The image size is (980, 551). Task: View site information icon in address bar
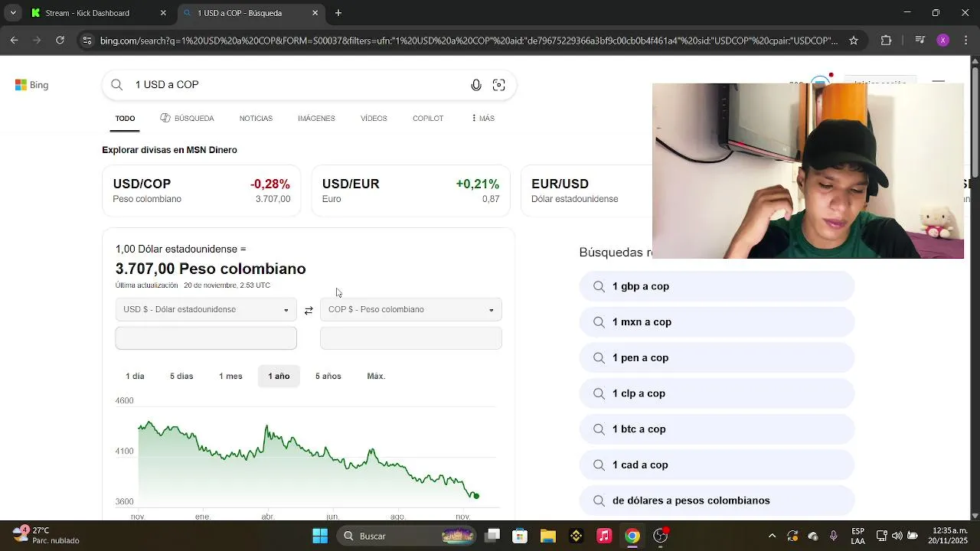(87, 41)
